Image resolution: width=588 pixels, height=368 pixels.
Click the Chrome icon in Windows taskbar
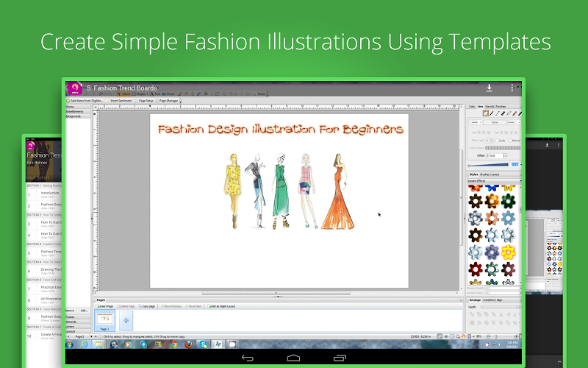(x=173, y=344)
